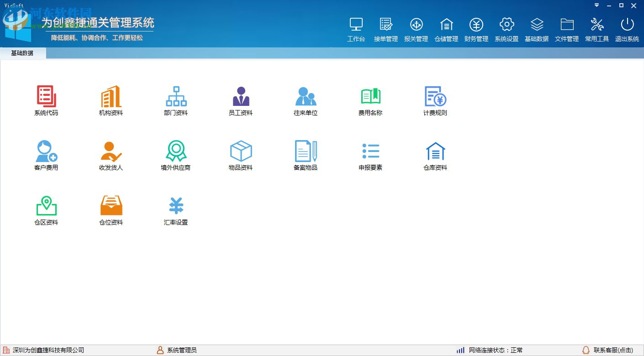The width and height of the screenshot is (644, 356).
Task: Open 员工资料 employee icon
Action: [x=241, y=97]
